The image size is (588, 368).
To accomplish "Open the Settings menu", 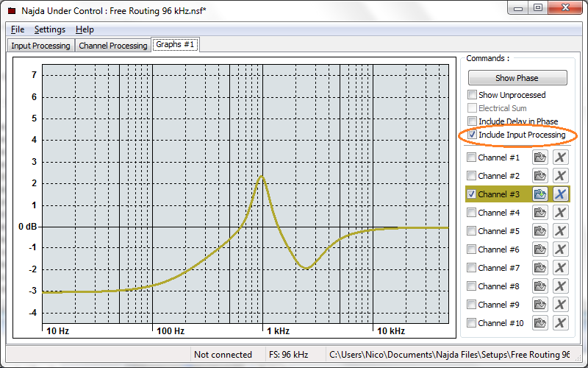I will tap(50, 29).
